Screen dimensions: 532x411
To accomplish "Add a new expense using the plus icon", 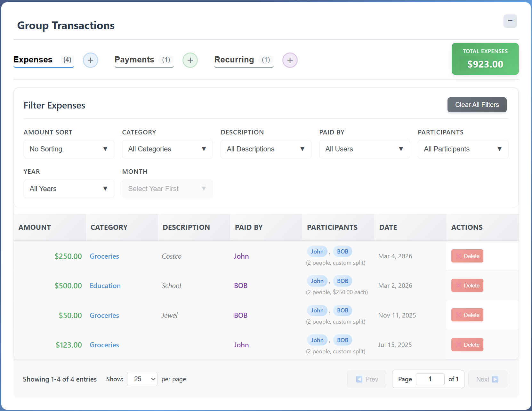I will coord(91,60).
